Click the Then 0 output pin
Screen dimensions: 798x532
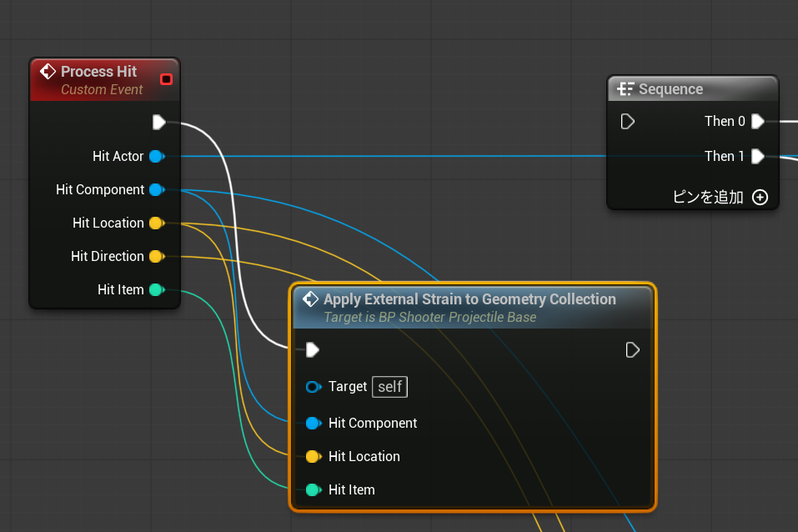tap(757, 122)
